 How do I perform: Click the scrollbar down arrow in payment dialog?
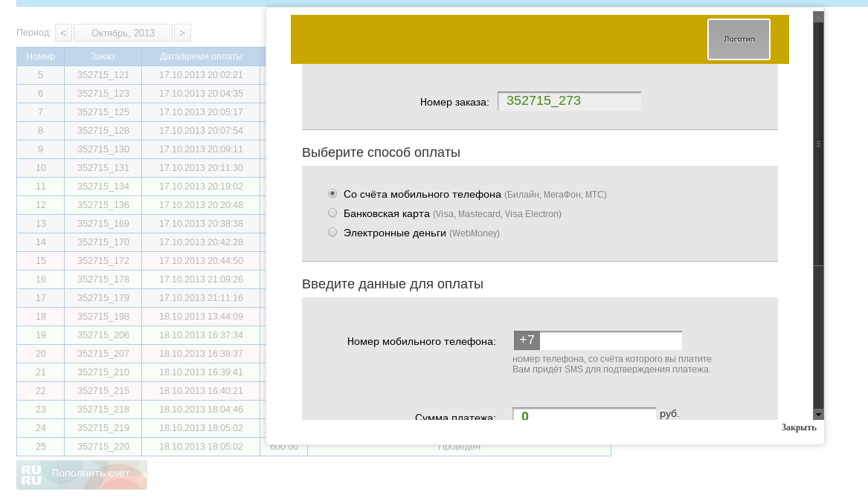point(818,414)
